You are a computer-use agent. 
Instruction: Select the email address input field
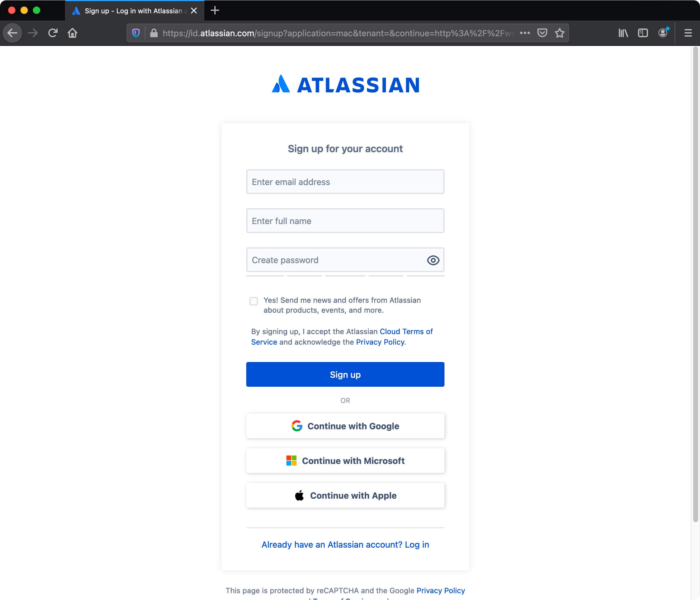[x=345, y=182]
